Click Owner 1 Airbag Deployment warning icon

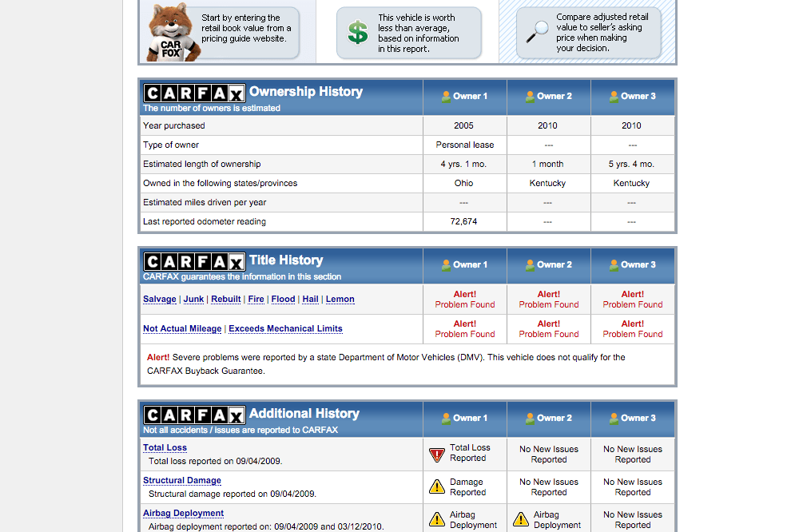click(437, 519)
